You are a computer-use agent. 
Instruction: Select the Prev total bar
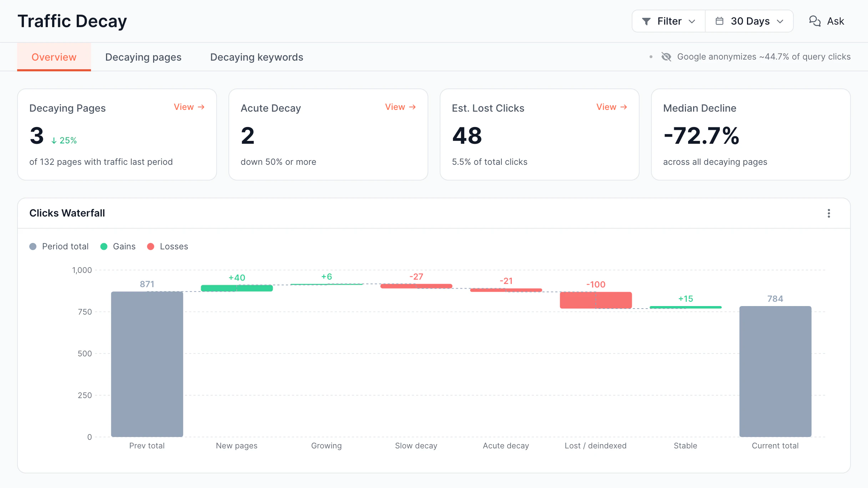pos(147,364)
